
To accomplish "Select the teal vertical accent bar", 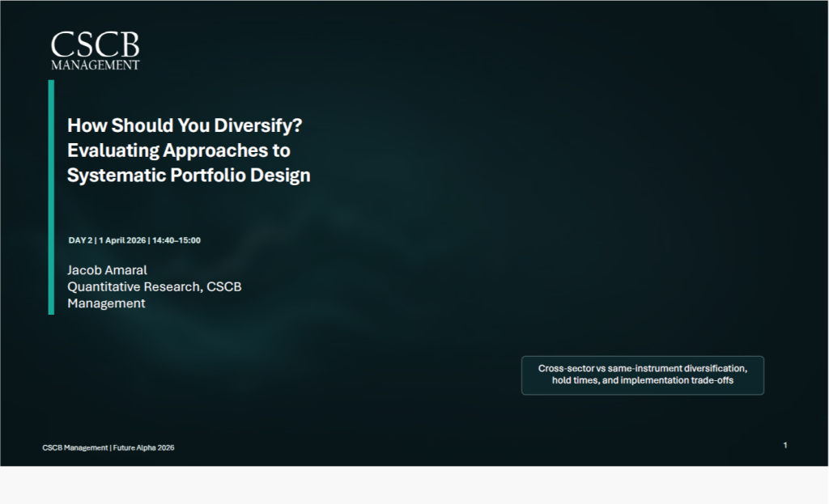I will [x=51, y=197].
